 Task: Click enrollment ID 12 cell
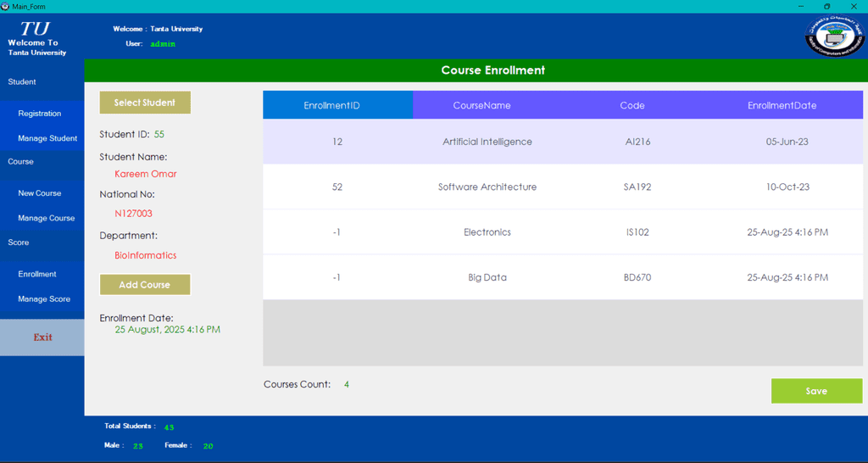(337, 142)
